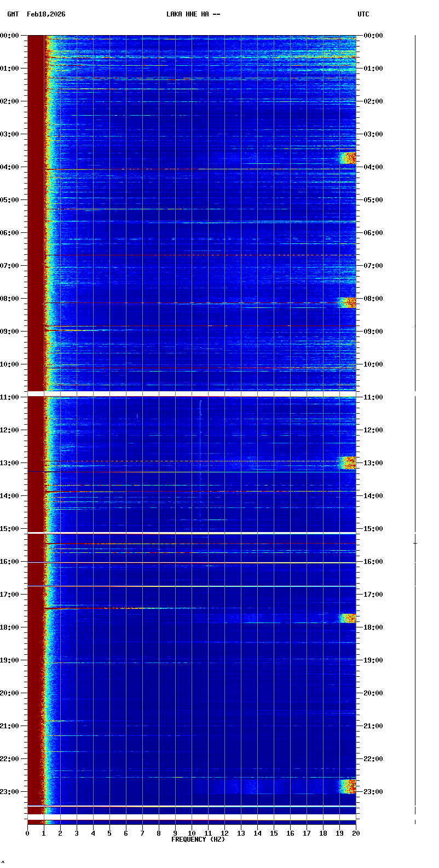Screen dimensions: 439x868
Task: Click the 0 Hz tick label on the frequency axis
Action: tap(27, 833)
